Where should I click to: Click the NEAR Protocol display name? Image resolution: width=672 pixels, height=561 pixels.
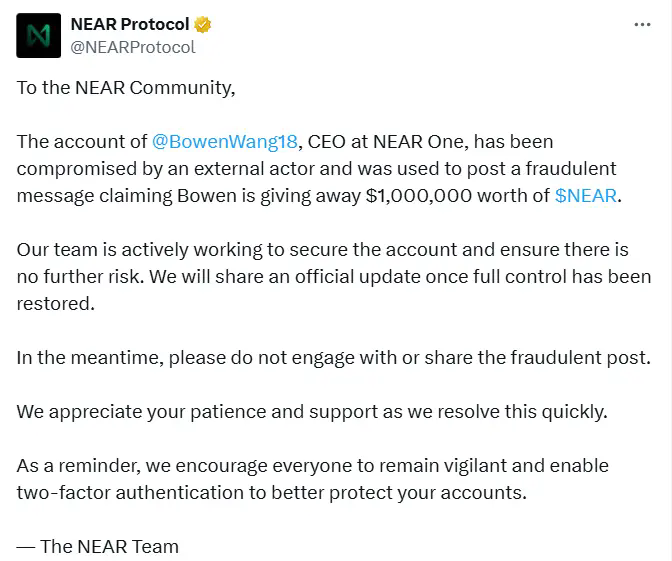pyautogui.click(x=131, y=25)
